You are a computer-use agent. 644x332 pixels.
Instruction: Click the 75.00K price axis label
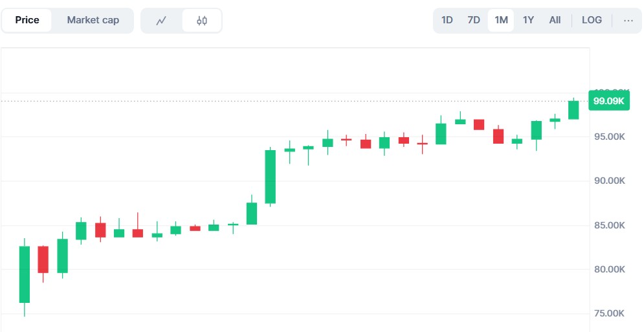click(x=609, y=313)
